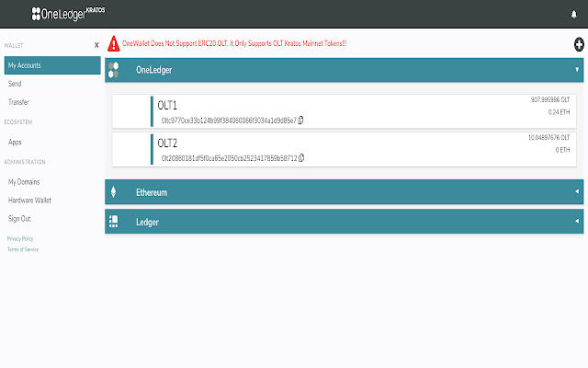Screen dimensions: 588x368
Task: Open the Hardware Wallet page
Action: 29,201
